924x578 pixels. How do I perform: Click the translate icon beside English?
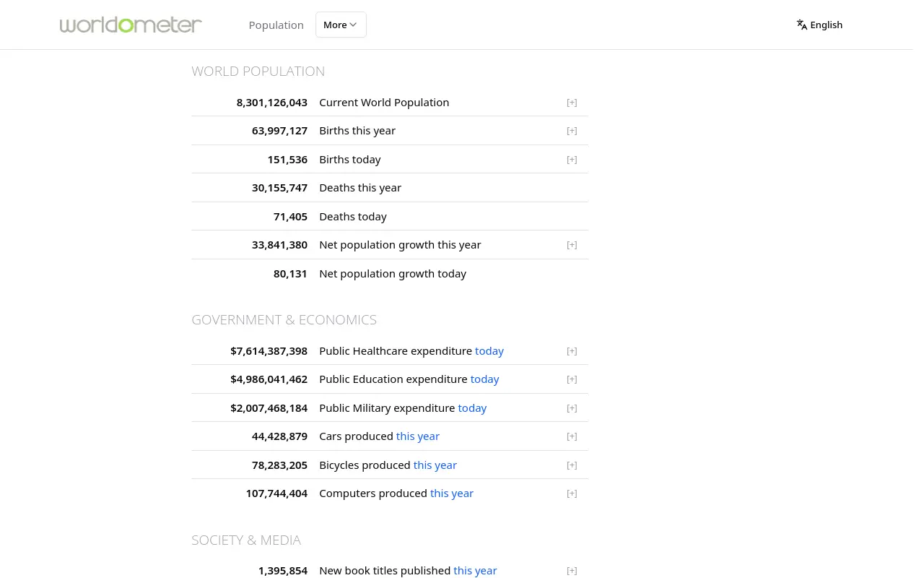[x=802, y=25]
